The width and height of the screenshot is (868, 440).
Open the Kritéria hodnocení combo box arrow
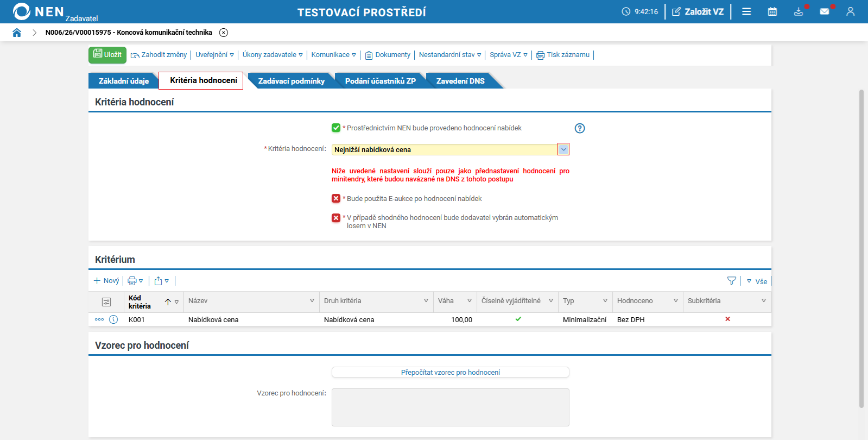point(563,149)
